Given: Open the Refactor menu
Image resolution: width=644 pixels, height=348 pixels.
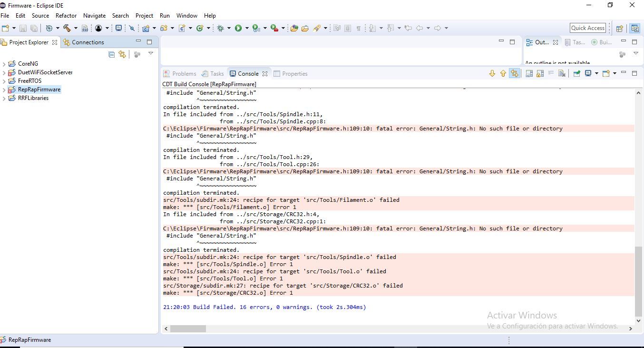Looking at the screenshot, I should click(x=66, y=15).
